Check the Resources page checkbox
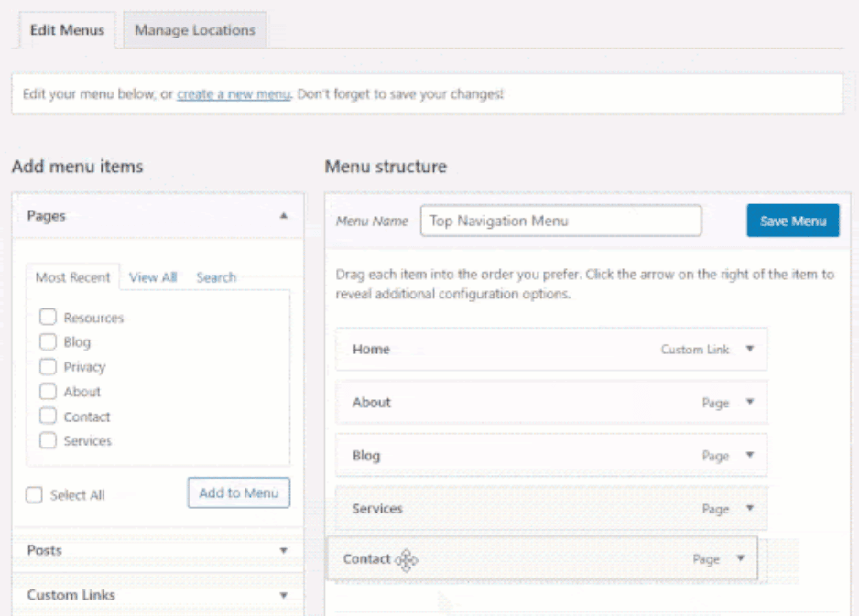Viewport: 859px width, 616px height. (x=48, y=317)
